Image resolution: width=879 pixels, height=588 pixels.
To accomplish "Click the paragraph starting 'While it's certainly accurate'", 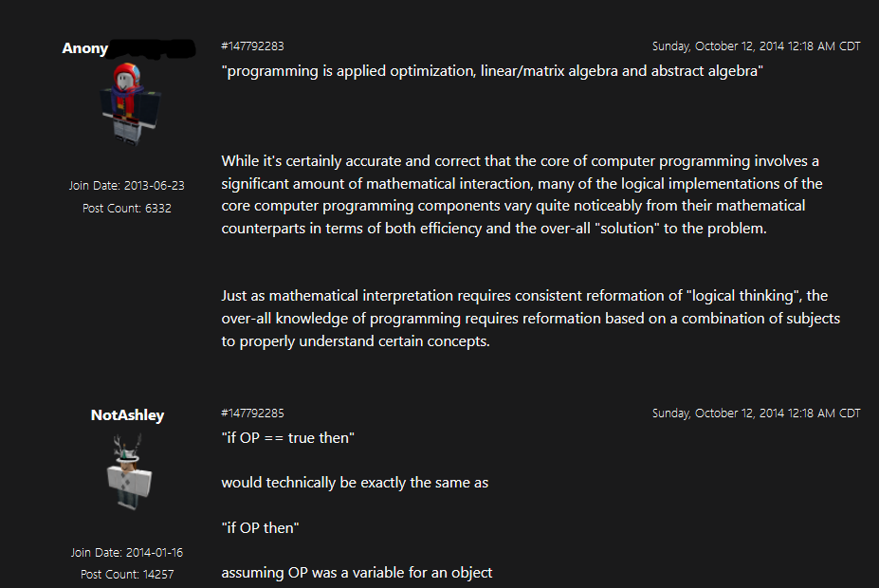I will 522,194.
